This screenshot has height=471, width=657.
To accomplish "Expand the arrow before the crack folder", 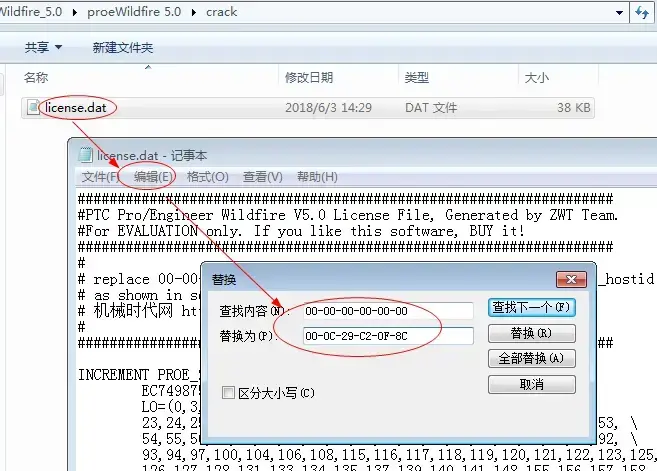I will tap(194, 12).
